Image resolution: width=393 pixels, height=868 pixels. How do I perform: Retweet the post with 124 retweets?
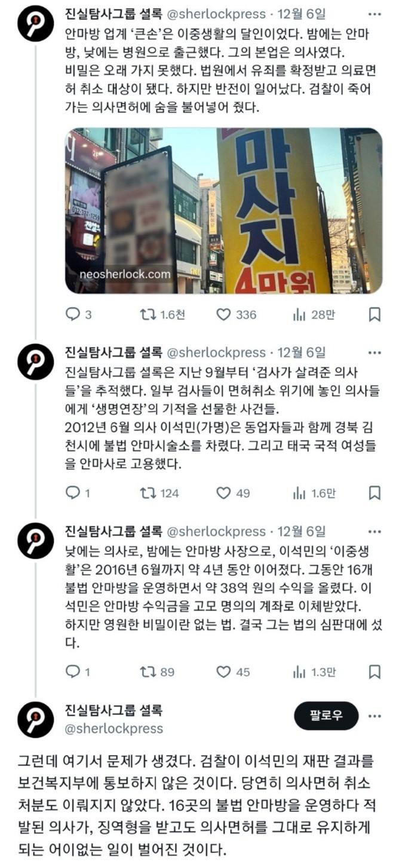point(158,493)
